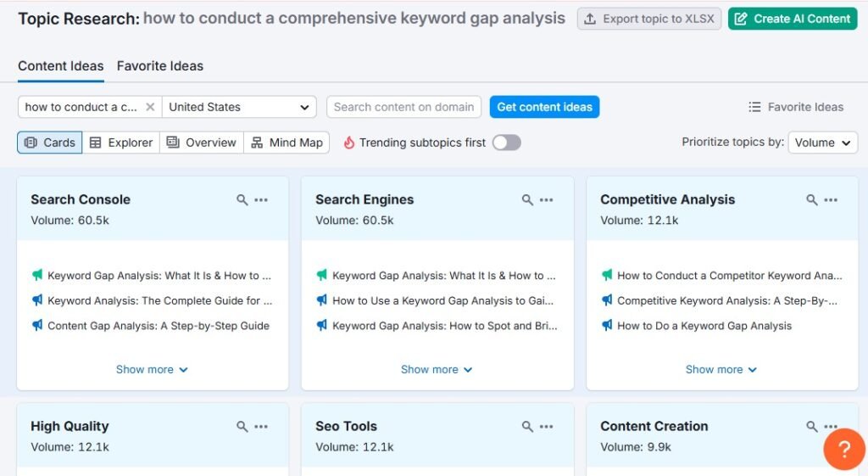The height and width of the screenshot is (476, 868).
Task: Click the megaphone icon beside 'Keyword Gap Analysis: How to Spot'
Action: tap(321, 325)
